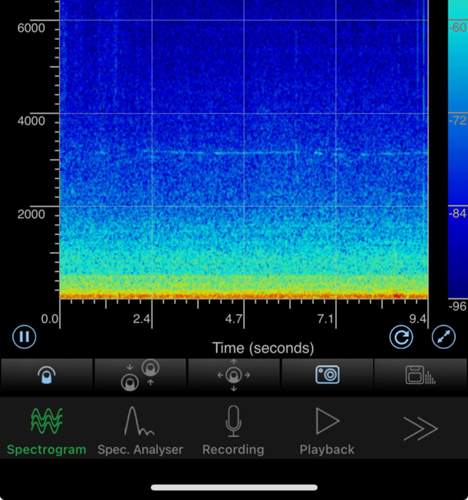Screen dimensions: 468x500
Task: Capture a snapshot with the camera icon
Action: (327, 375)
